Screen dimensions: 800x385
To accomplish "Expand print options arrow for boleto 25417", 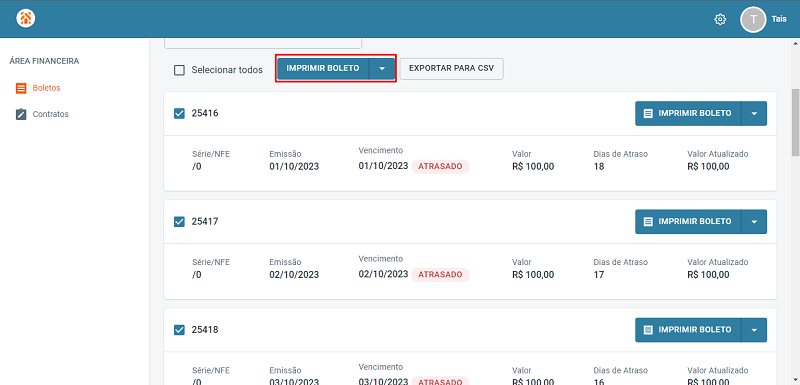I will click(x=754, y=221).
